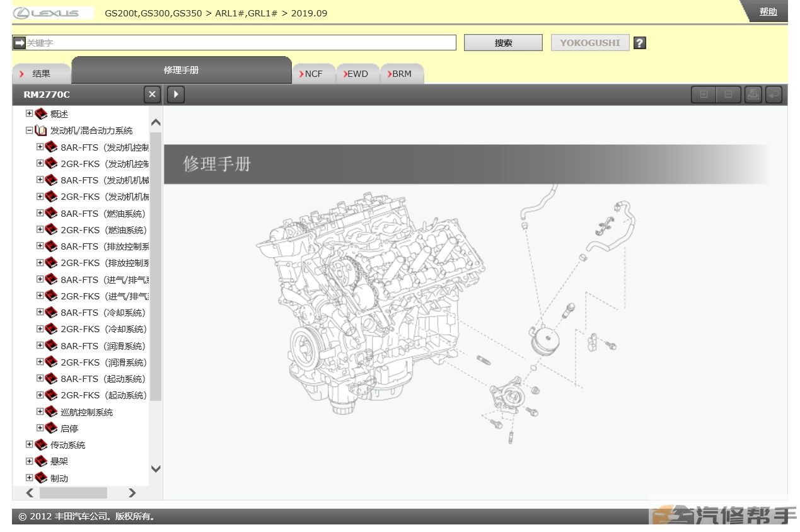Click the Lexus logo
The image size is (800, 532).
pos(47,13)
